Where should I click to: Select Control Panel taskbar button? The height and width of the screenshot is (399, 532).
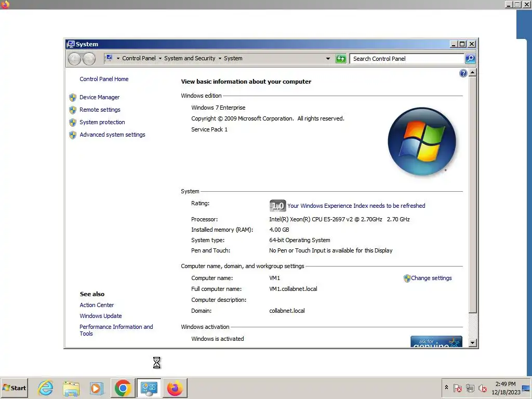coord(149,388)
